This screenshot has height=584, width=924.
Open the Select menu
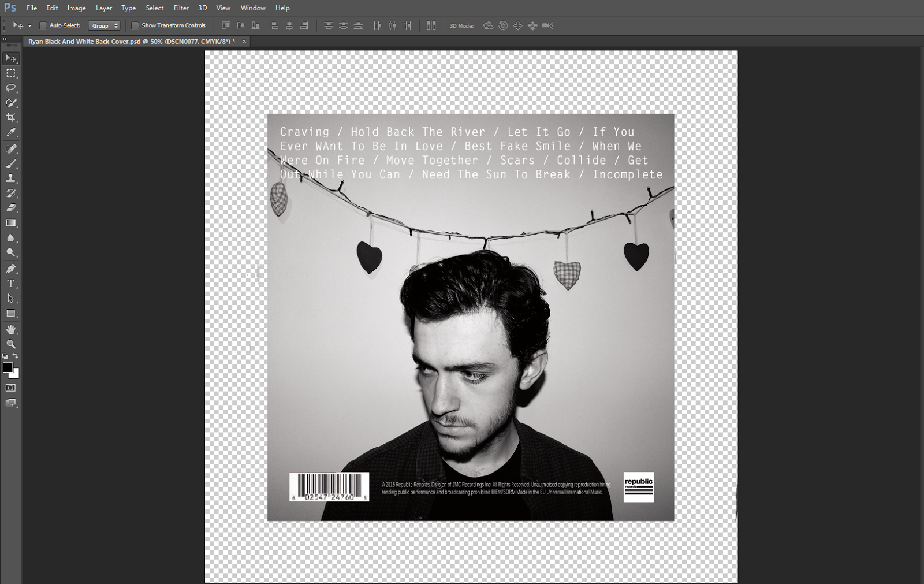[x=155, y=8]
